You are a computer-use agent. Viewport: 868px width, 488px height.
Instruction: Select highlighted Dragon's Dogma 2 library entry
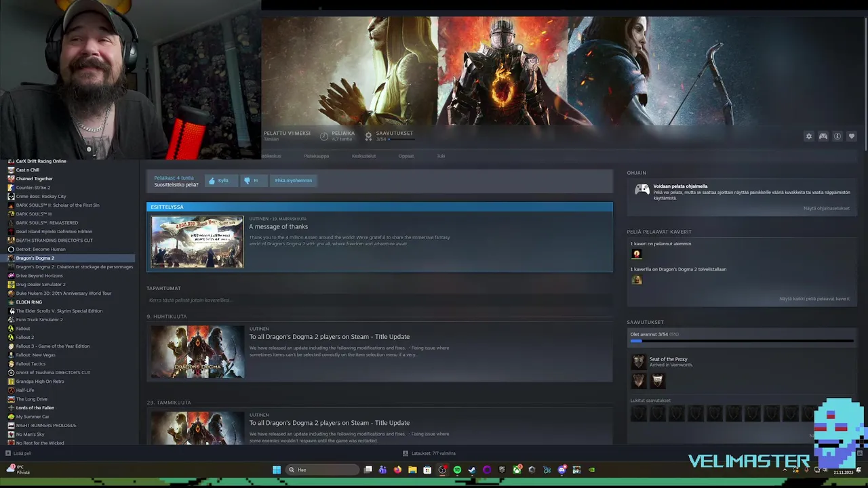[71, 258]
